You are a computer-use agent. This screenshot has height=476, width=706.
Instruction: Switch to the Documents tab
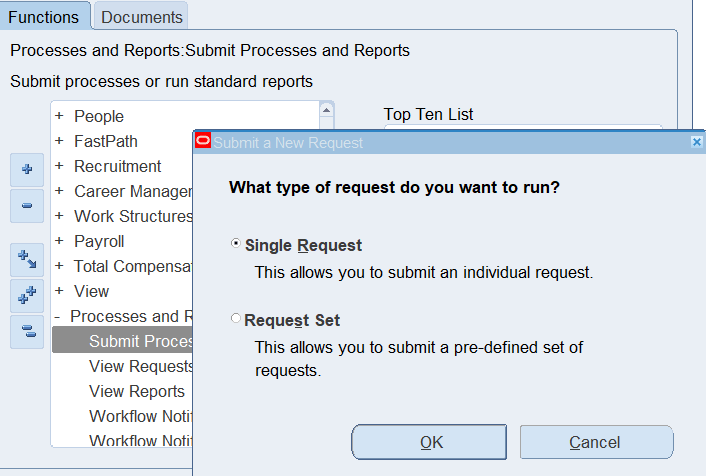pyautogui.click(x=142, y=17)
